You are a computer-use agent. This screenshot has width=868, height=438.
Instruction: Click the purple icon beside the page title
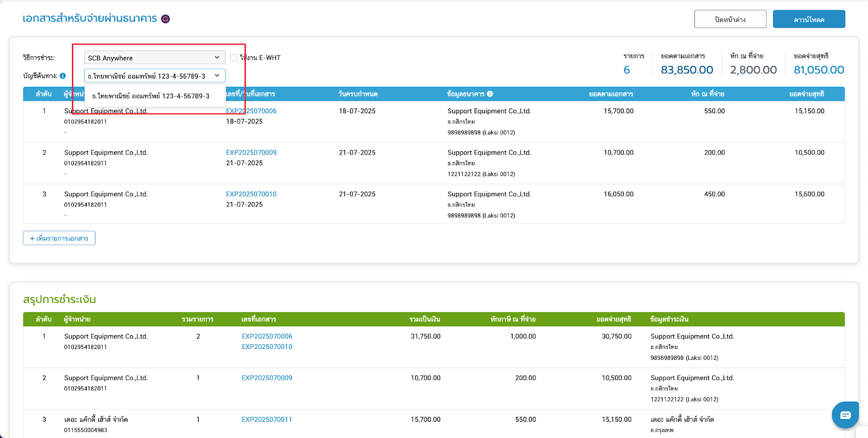tap(165, 19)
